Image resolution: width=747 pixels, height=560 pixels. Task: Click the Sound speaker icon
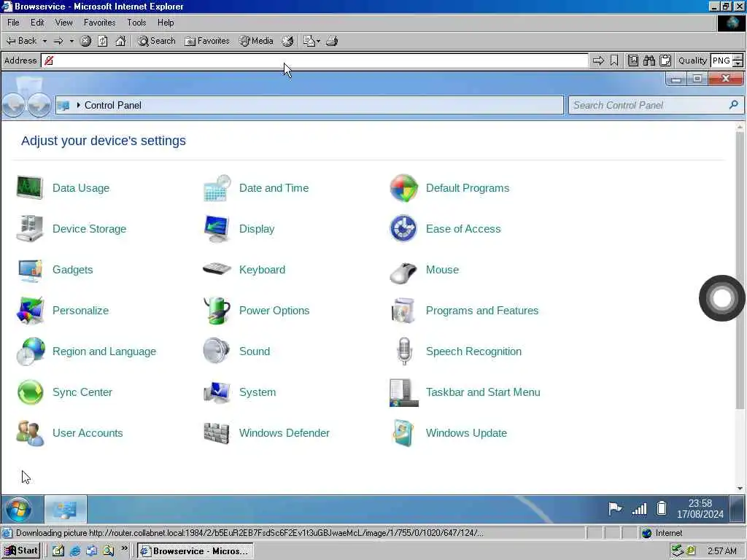click(216, 351)
